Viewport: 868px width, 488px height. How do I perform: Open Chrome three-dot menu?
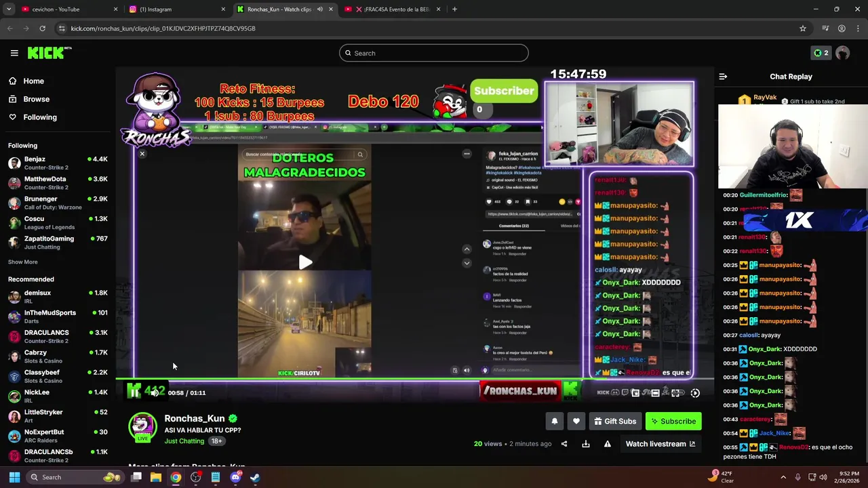pos(858,28)
